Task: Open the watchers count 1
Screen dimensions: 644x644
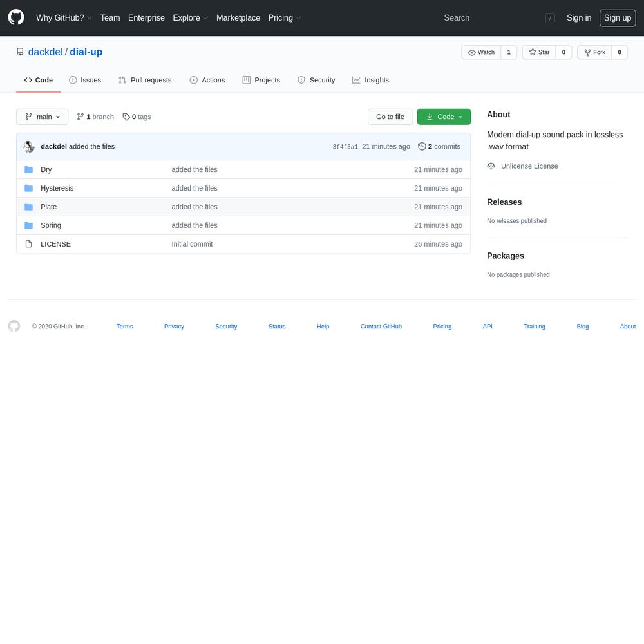Action: pyautogui.click(x=509, y=52)
